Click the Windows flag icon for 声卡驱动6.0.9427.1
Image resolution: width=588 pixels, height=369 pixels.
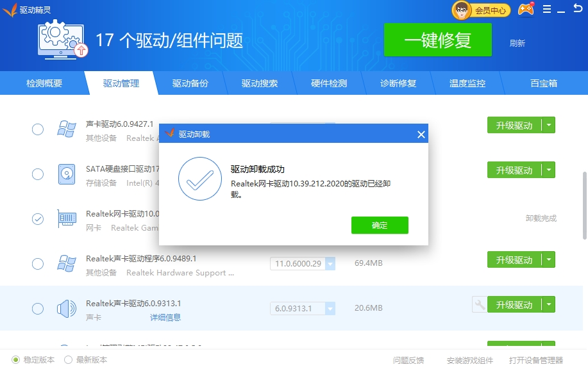click(x=67, y=129)
